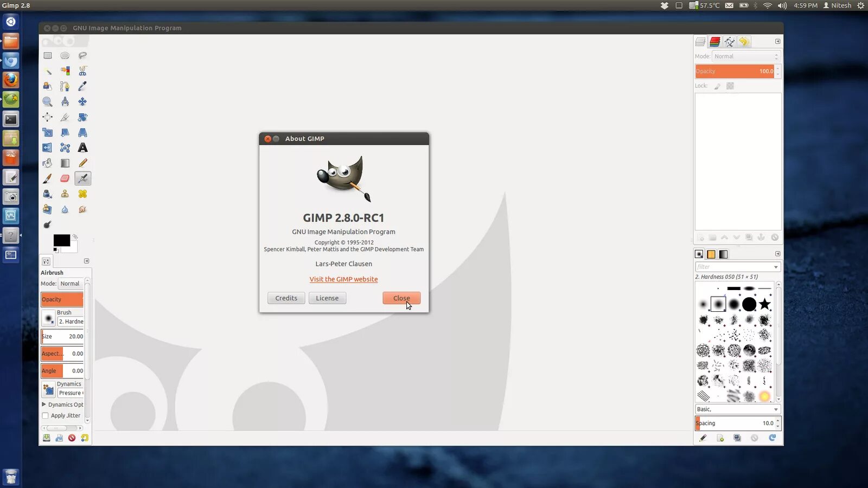
Task: Select the Color Picker eyedropper tool
Action: pos(82,86)
